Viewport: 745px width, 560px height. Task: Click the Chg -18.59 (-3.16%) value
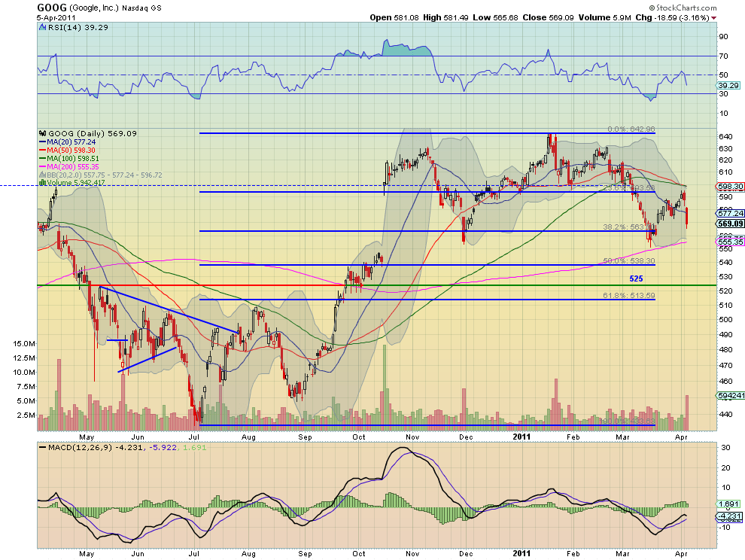[x=672, y=17]
